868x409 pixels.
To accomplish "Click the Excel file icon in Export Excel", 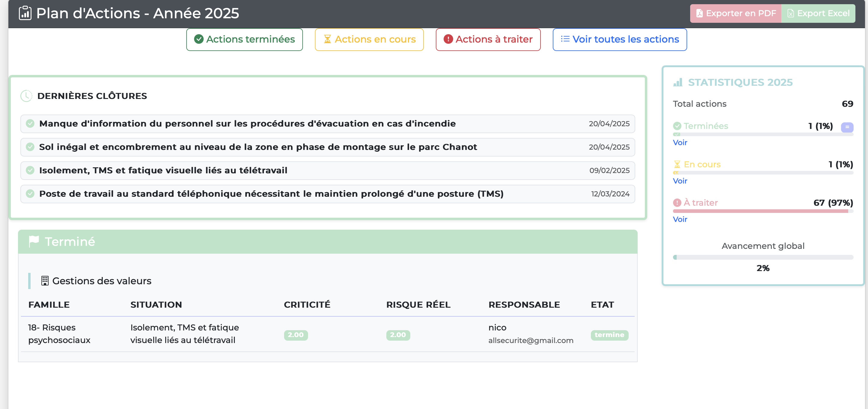I will pos(791,13).
